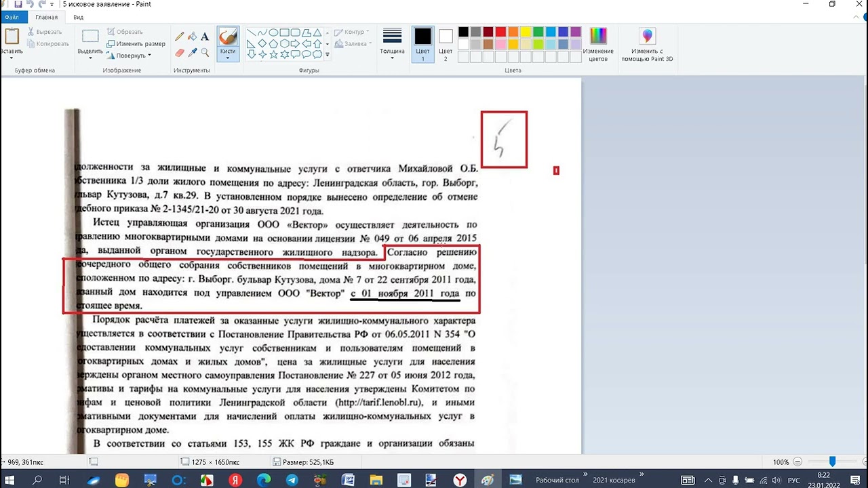Pick the red color swatch
This screenshot has height=488, width=868.
click(x=500, y=32)
